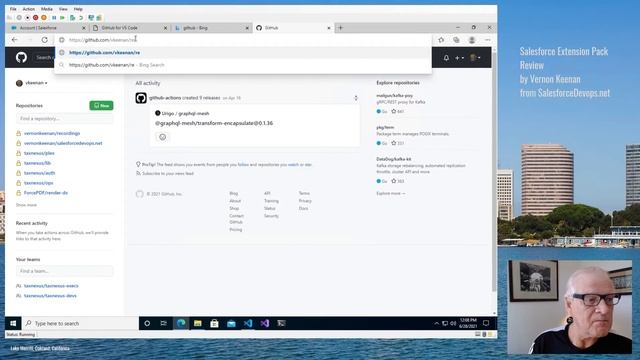
Task: Click the GitHub octocat logo in header
Action: pyautogui.click(x=21, y=57)
